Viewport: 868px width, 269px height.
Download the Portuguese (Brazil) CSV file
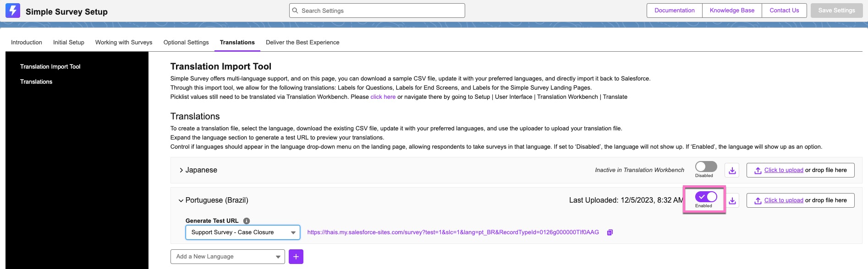tap(732, 200)
